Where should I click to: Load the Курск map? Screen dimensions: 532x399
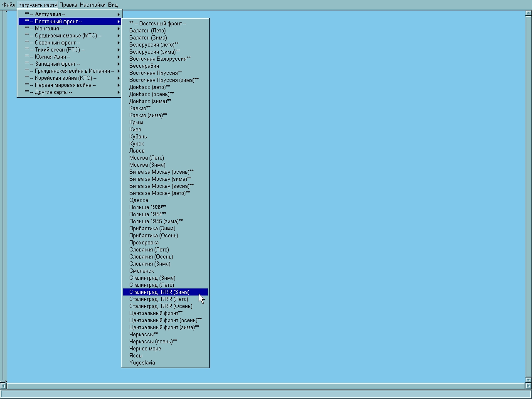point(165,144)
